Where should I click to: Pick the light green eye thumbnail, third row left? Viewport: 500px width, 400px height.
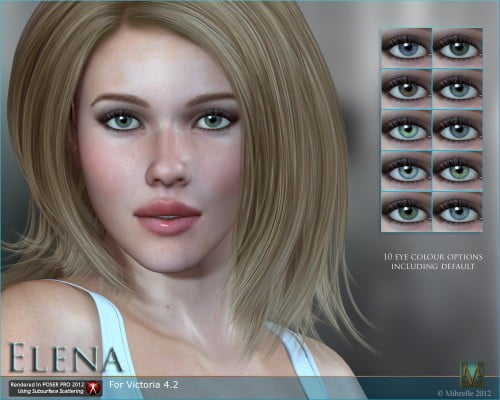tap(406, 130)
